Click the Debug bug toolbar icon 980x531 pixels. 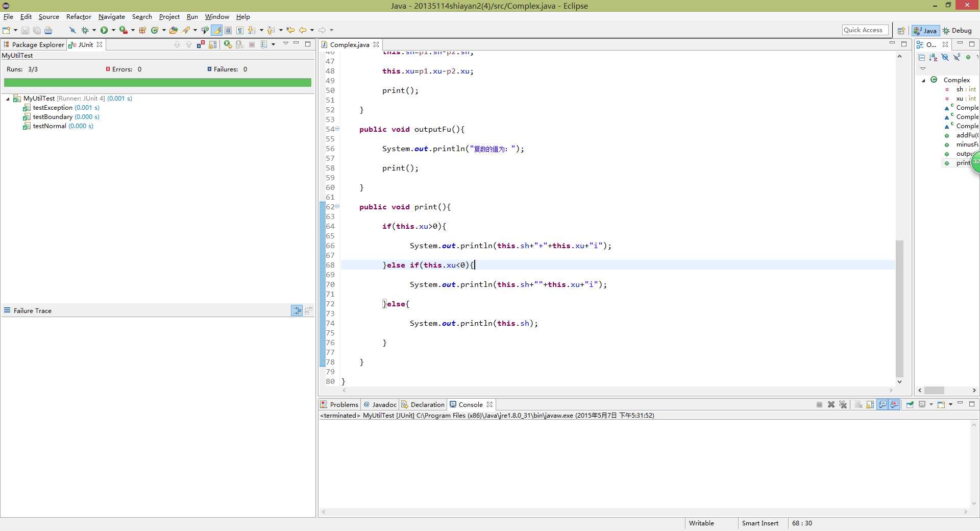(85, 30)
